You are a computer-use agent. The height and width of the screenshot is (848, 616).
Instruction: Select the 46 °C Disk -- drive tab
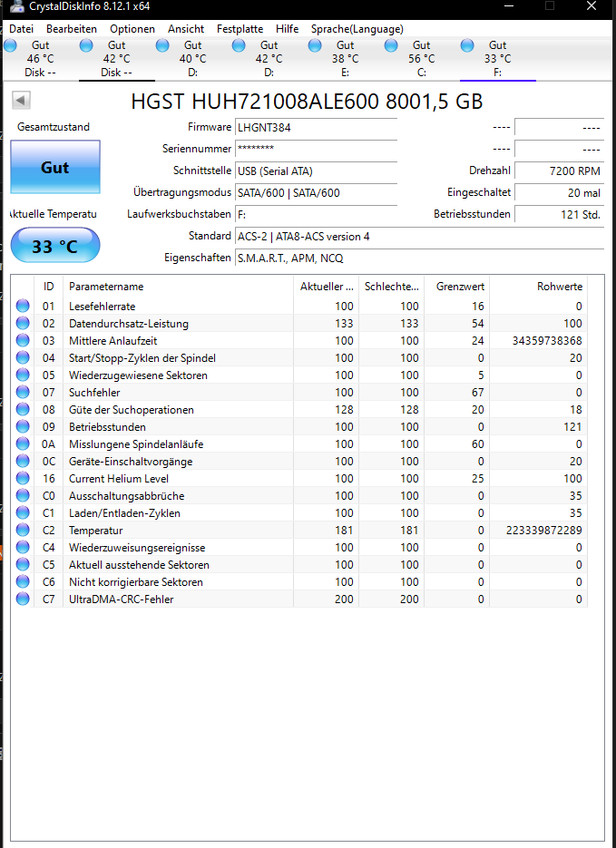(x=41, y=58)
